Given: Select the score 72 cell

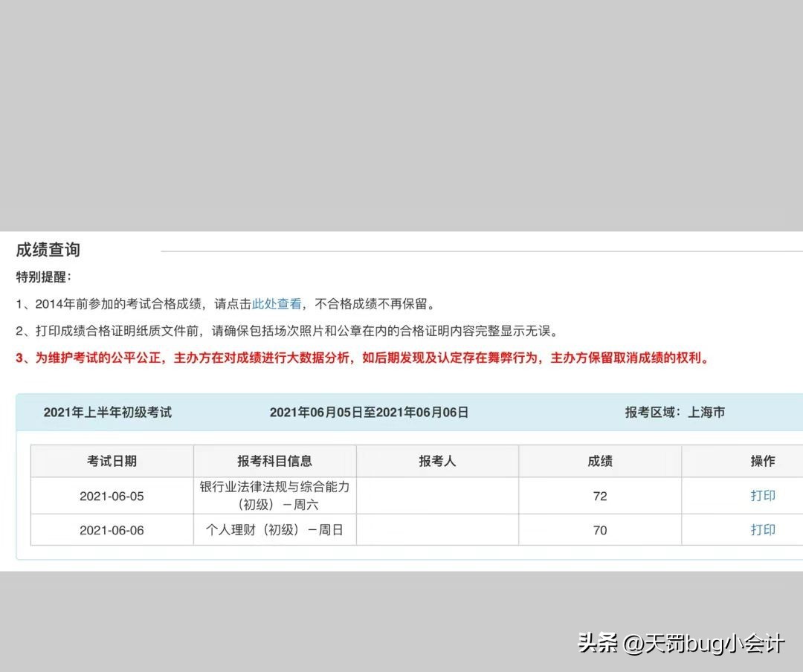Looking at the screenshot, I should point(599,496).
